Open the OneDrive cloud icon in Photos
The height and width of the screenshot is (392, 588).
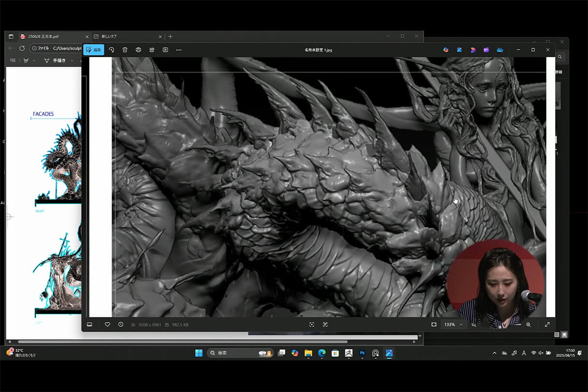[500, 50]
